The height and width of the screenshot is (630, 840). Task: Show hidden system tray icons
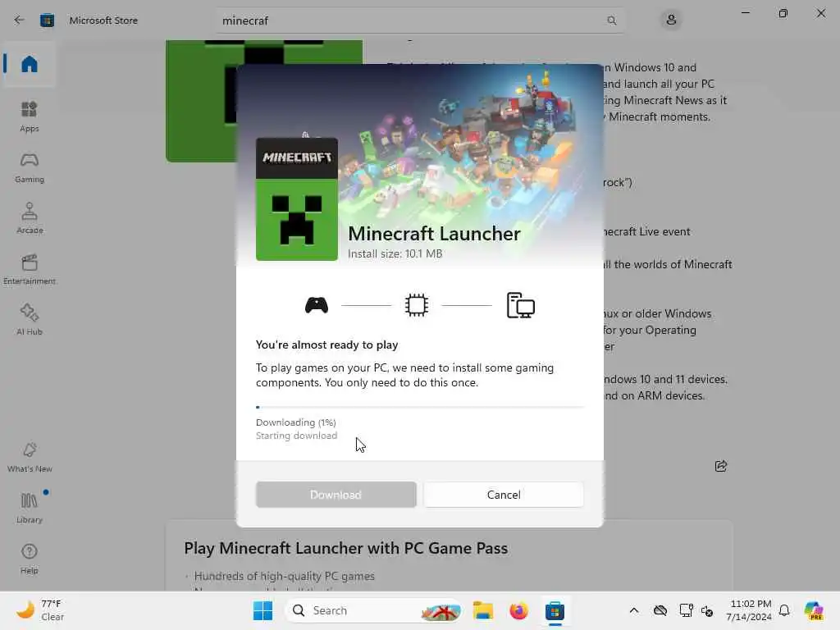pyautogui.click(x=634, y=610)
